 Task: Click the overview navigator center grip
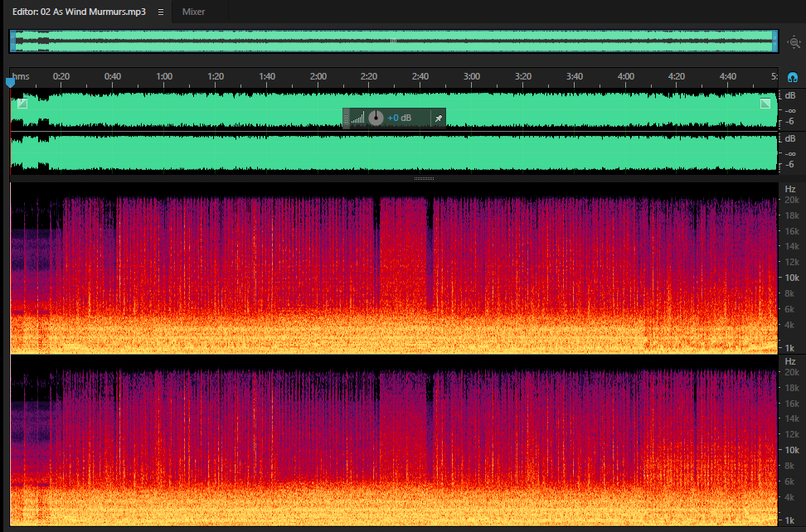tap(393, 41)
